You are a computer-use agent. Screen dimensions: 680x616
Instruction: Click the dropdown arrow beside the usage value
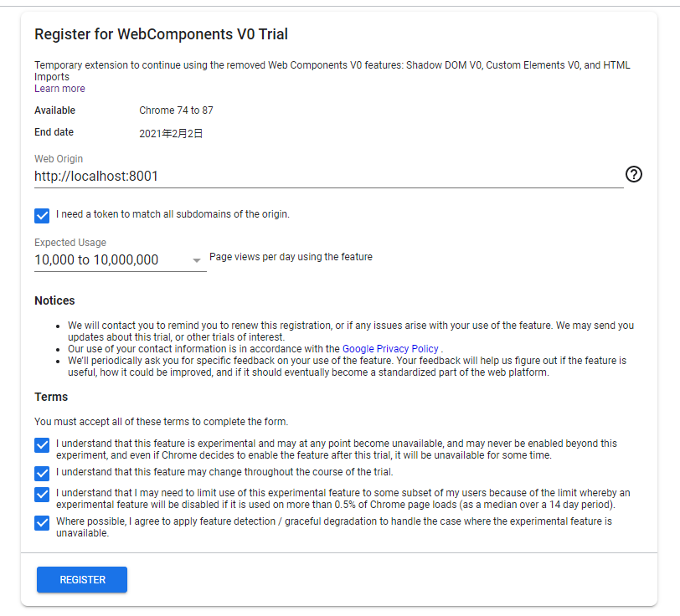click(x=196, y=260)
